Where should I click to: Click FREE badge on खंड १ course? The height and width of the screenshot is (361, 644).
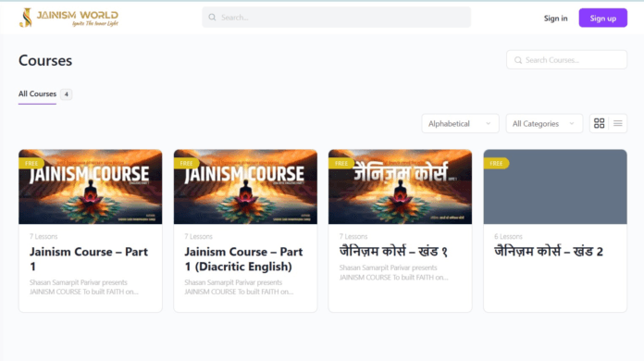[341, 164]
